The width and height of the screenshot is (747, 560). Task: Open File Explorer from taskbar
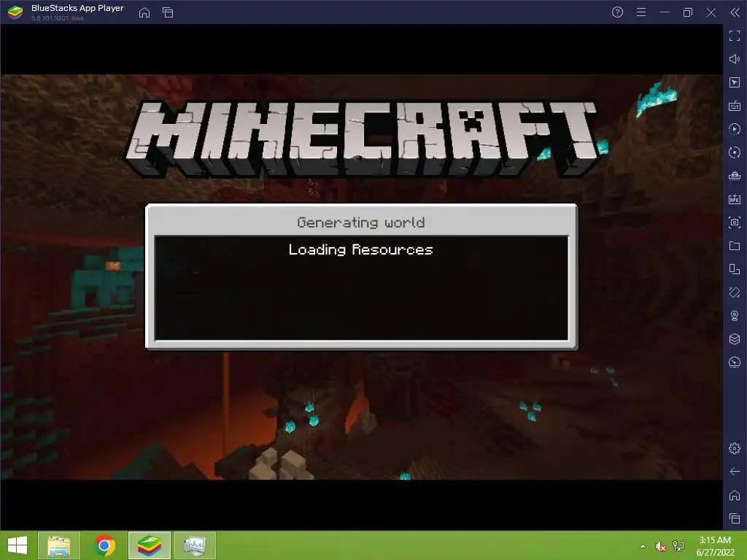[59, 545]
